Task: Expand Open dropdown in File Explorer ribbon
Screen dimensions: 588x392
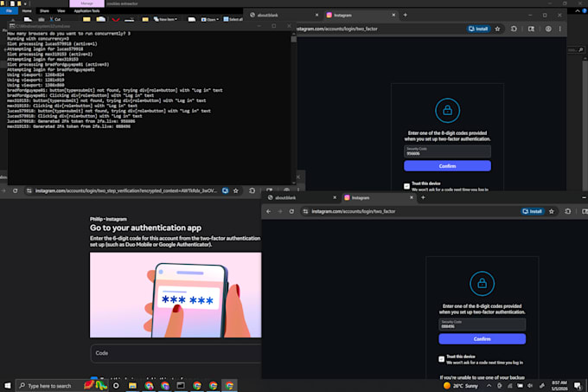Action: [210, 20]
